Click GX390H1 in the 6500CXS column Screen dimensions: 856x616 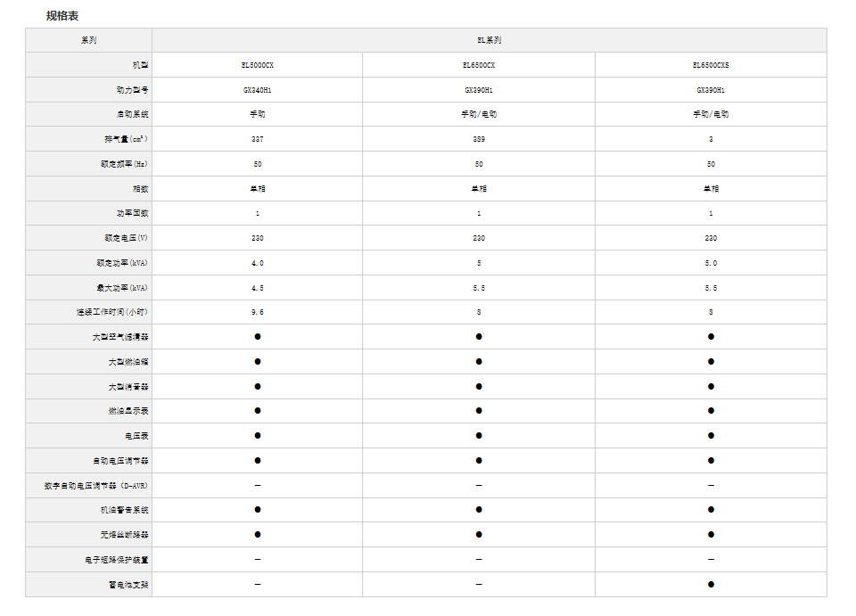711,90
